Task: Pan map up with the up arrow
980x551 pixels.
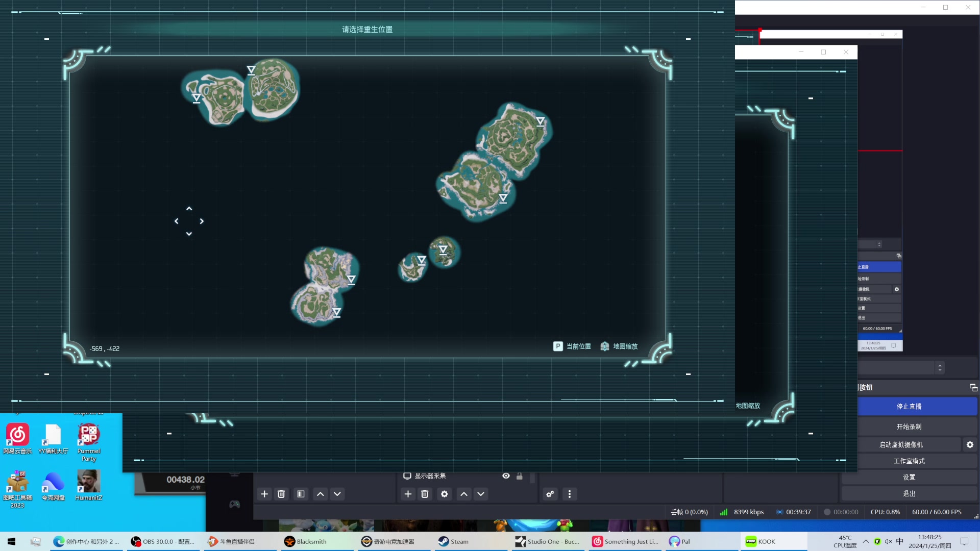Action: pos(189,209)
